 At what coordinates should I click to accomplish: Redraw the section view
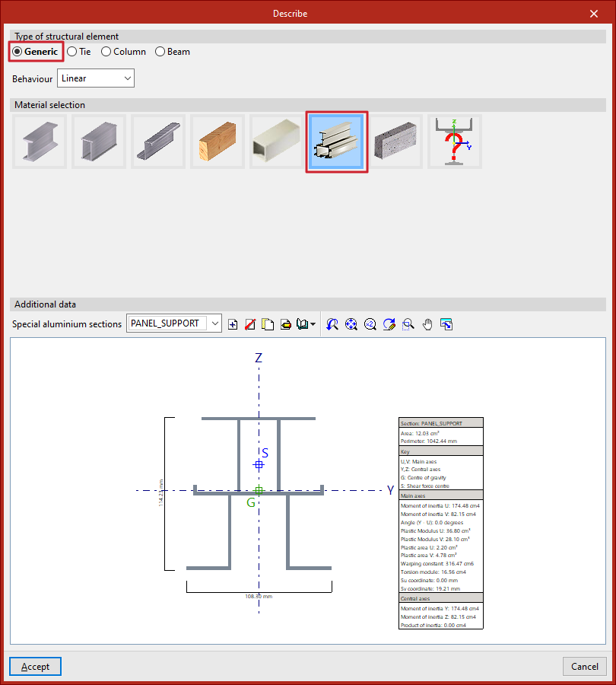pos(389,324)
